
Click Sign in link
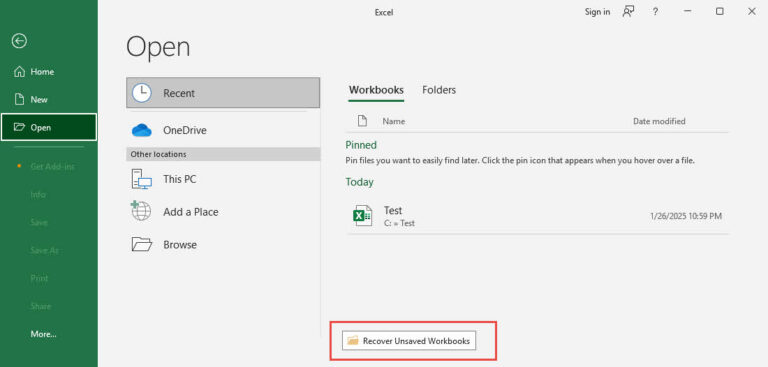(x=597, y=12)
